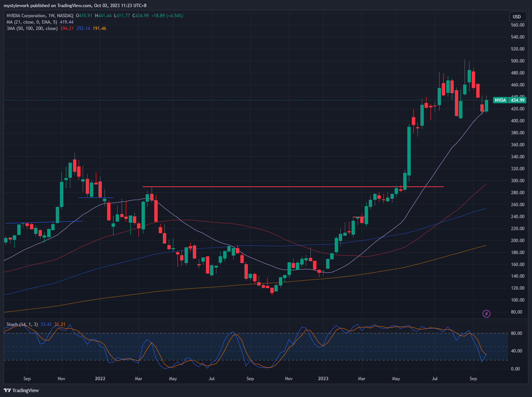Click the 200.00 price axis label
This screenshot has width=532, height=397.
tap(518, 241)
